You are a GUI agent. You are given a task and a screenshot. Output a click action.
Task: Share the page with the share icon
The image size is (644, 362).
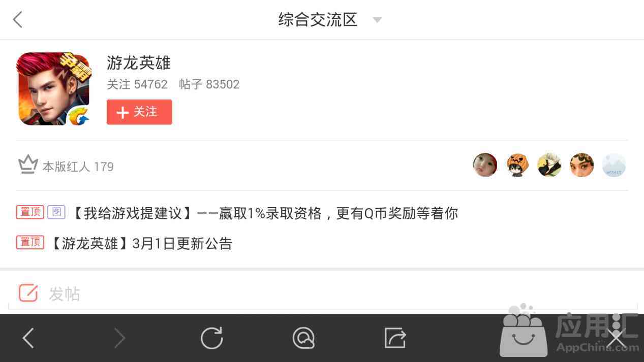pos(395,338)
